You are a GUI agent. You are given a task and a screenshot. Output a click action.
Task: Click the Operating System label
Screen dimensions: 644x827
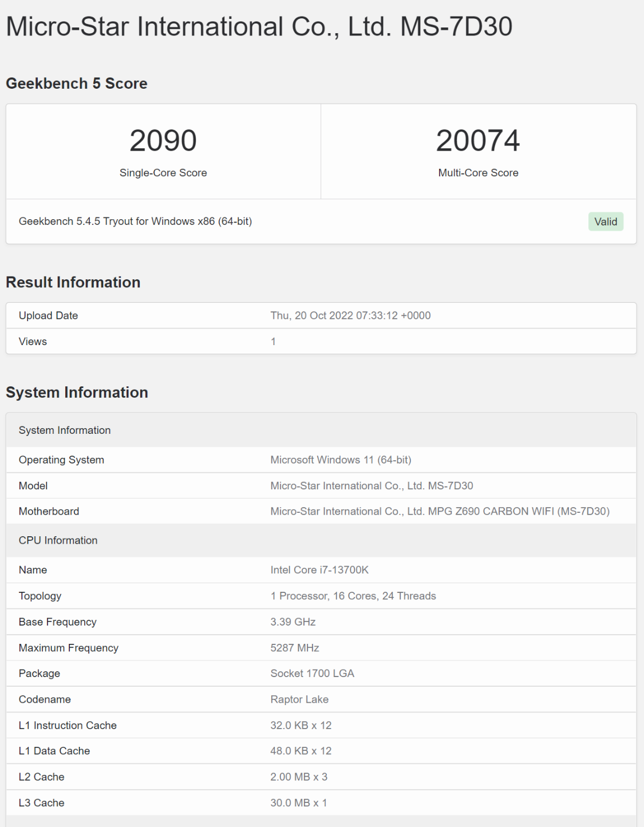(x=61, y=460)
